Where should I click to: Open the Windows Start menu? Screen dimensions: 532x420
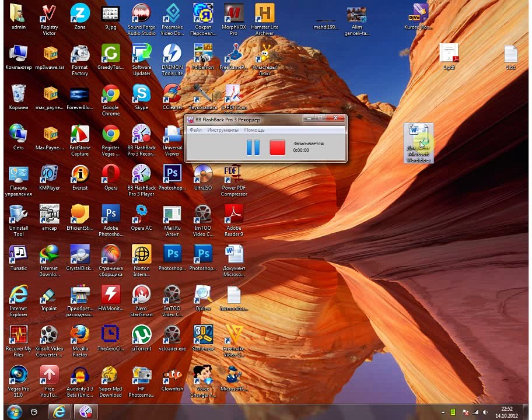pyautogui.click(x=14, y=412)
